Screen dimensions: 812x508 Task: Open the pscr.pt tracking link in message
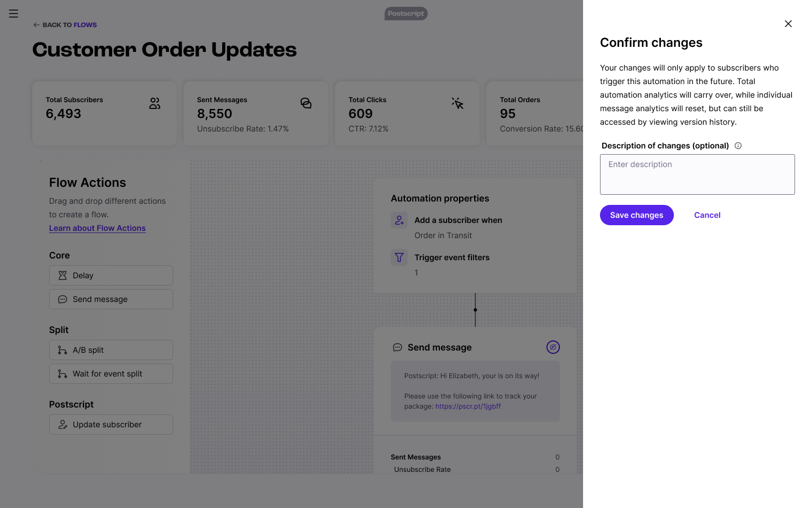[x=468, y=406]
